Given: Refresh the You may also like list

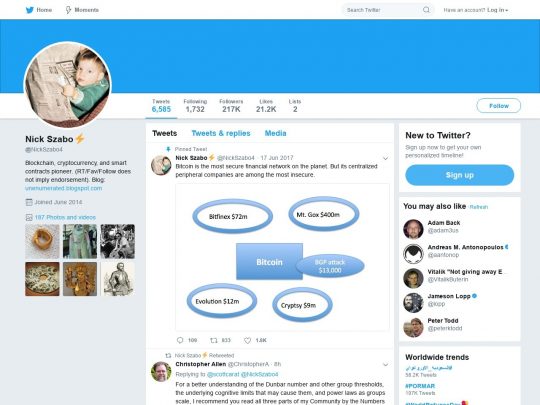Looking at the screenshot, I should click(x=479, y=207).
